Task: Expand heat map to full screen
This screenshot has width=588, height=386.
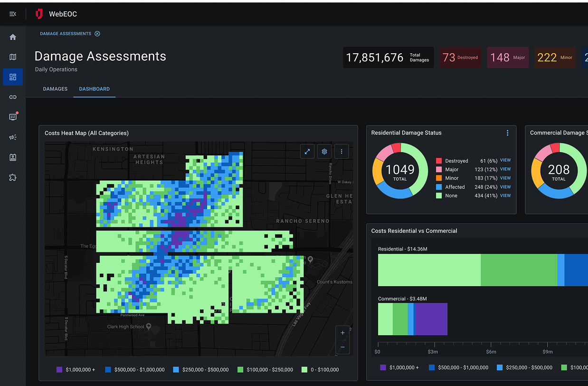Action: [x=307, y=152]
